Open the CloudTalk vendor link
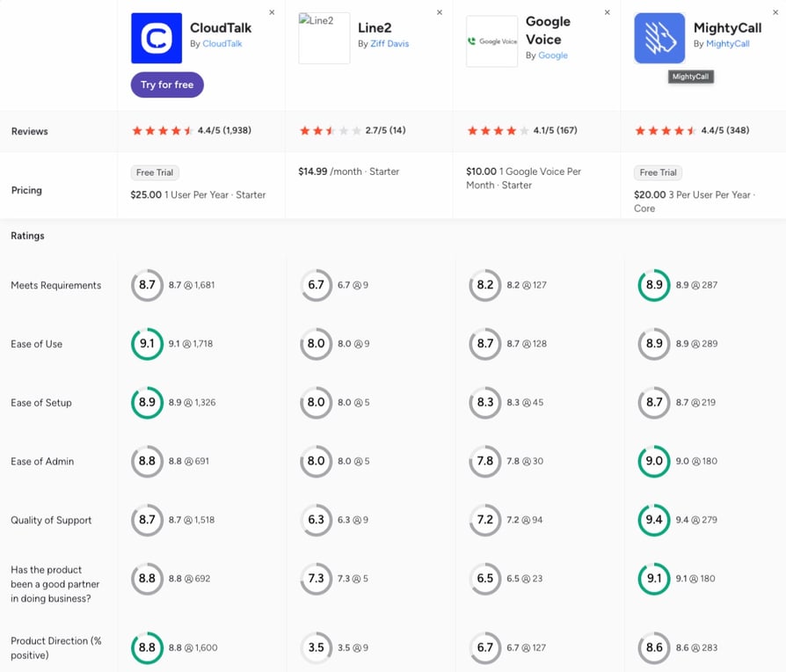Screen dimensions: 786x672 coord(222,44)
